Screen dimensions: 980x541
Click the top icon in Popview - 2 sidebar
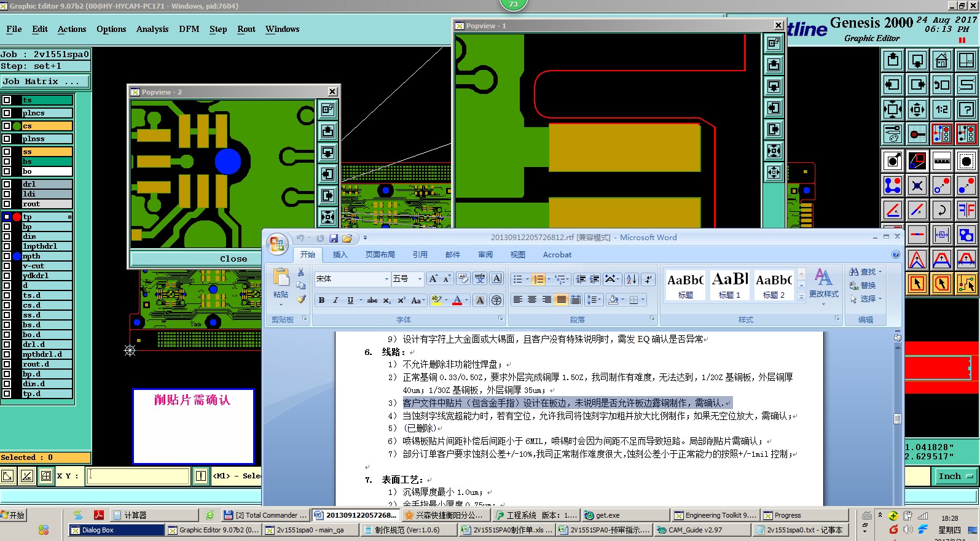(x=327, y=109)
